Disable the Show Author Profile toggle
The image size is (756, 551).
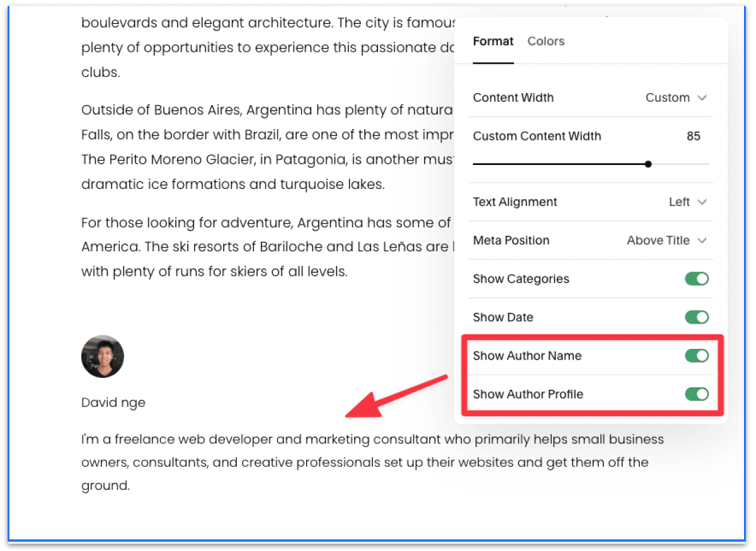point(697,394)
